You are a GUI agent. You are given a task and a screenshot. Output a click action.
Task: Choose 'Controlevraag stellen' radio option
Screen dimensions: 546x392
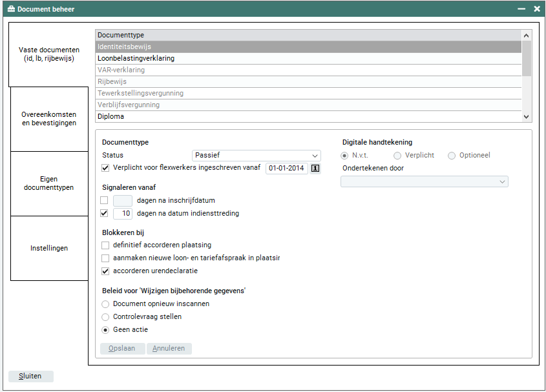tap(106, 316)
